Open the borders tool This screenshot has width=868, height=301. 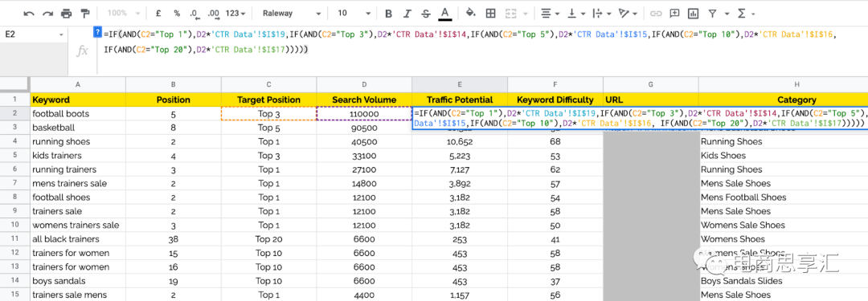point(490,14)
